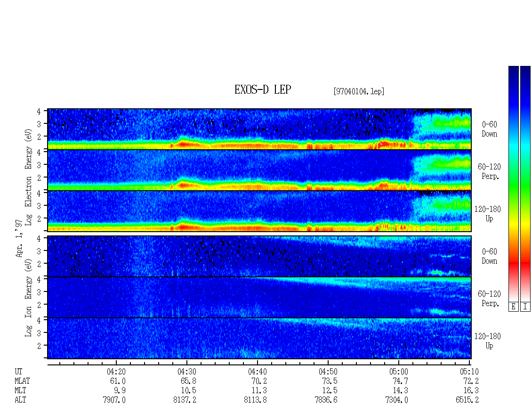Click the MLAT value 73.5
This screenshot has width=532, height=412.
tap(330, 381)
